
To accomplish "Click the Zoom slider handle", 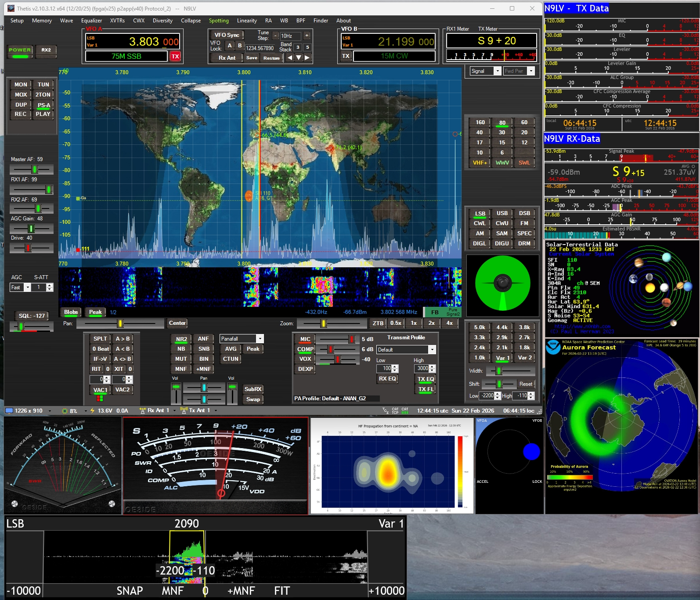I will click(324, 323).
